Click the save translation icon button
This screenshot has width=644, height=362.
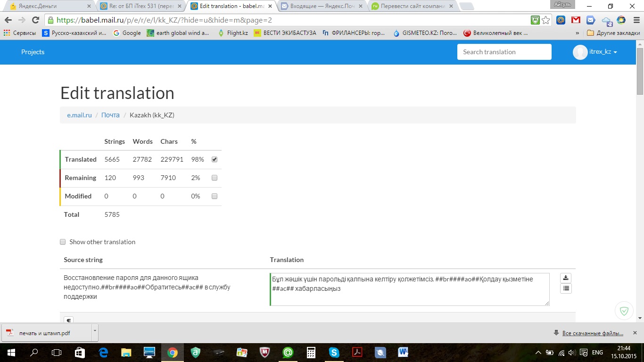click(566, 278)
